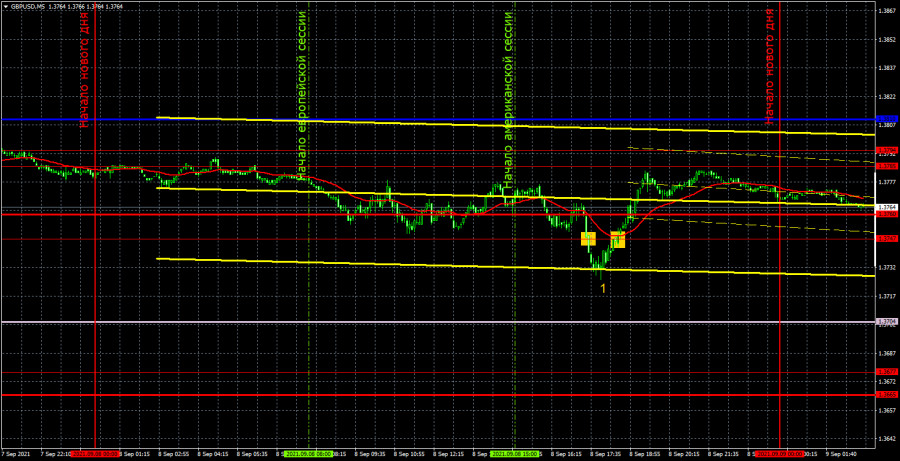
Task: Click the 1.3867 price axis label
Action: (x=886, y=10)
